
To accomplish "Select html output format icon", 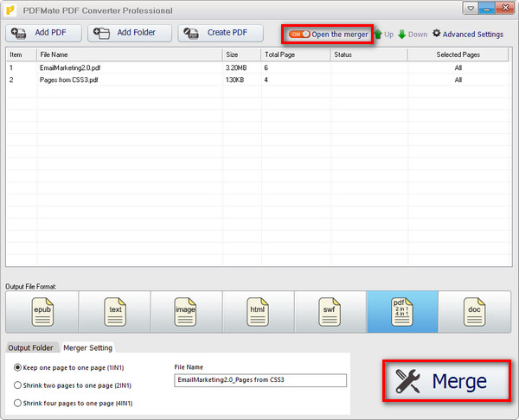I will coord(258,312).
